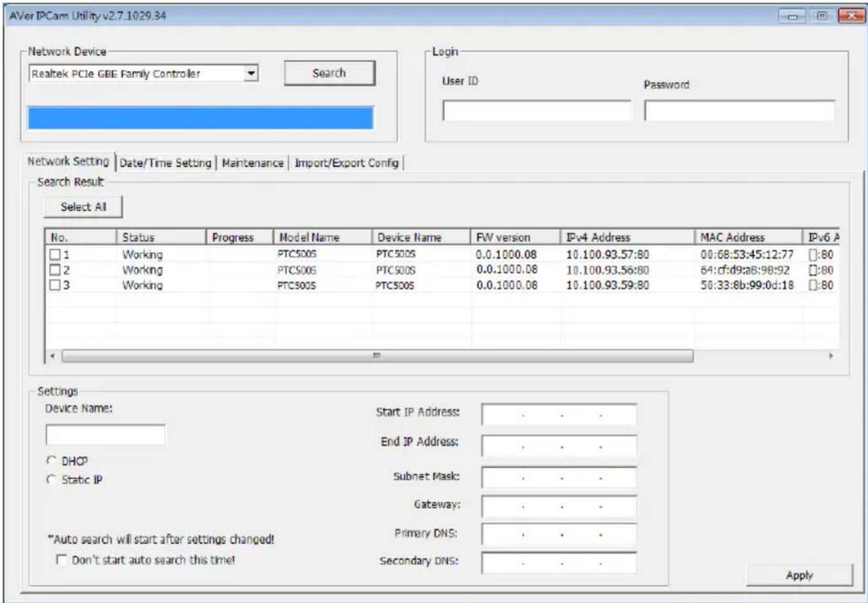Viewport: 868px width, 603px height.
Task: Click the IPv4 Address column header
Action: 628,237
